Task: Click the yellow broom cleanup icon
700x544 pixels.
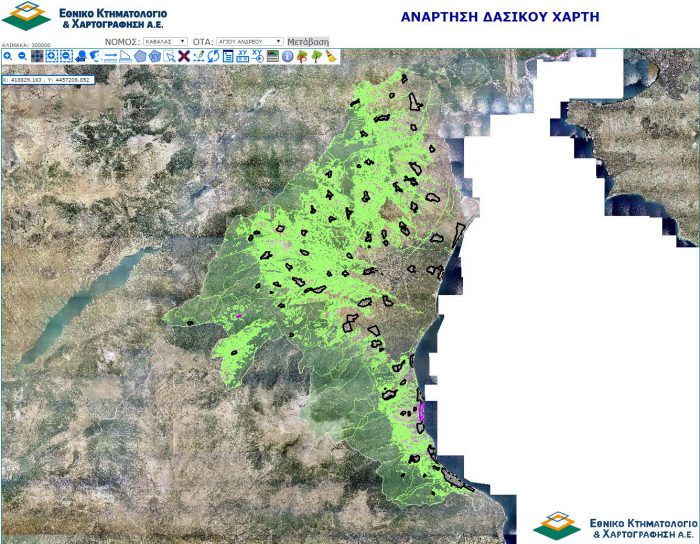Action: coord(330,56)
